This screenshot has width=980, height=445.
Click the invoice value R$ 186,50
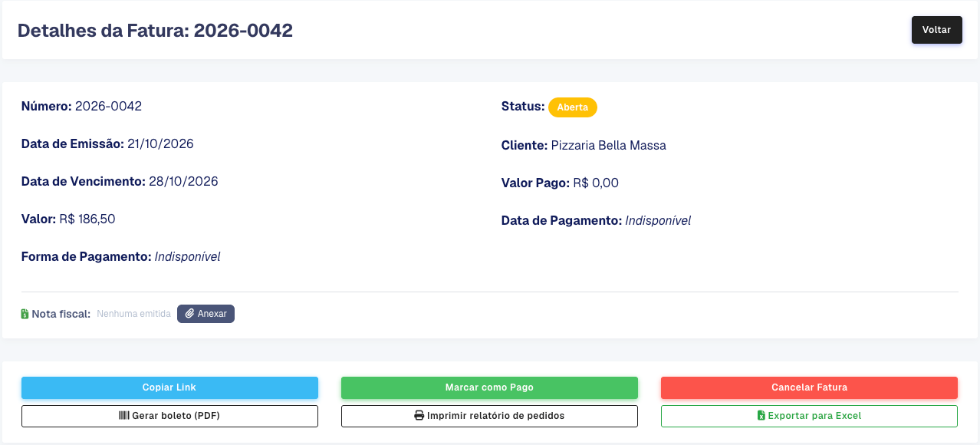(x=87, y=219)
